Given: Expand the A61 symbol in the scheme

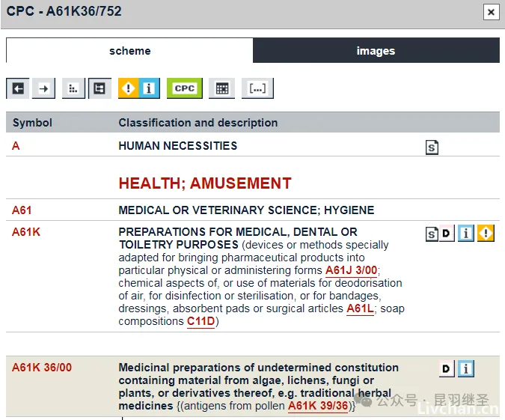Looking at the screenshot, I should click(x=22, y=210).
